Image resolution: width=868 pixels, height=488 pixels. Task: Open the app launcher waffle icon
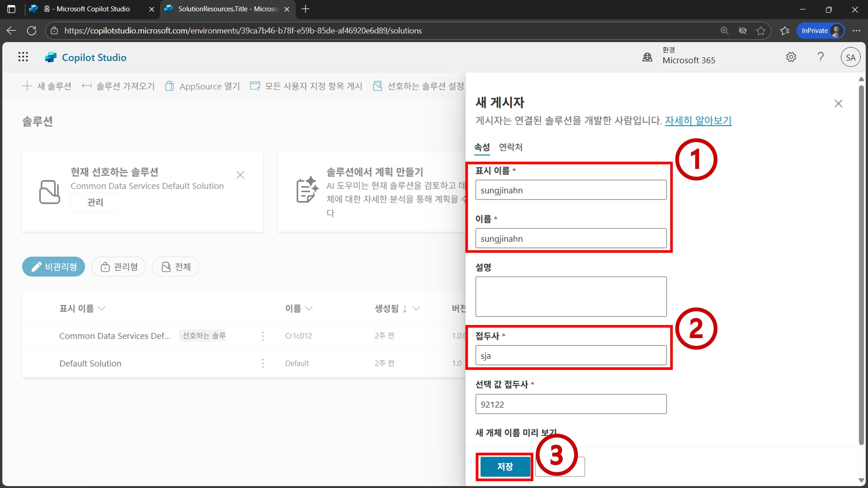coord(23,57)
